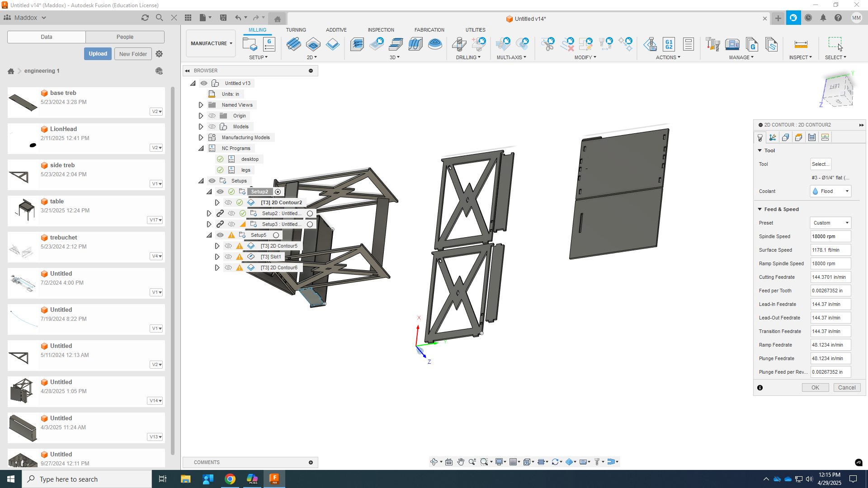Open the Geometry tab in 2D Contour panel
Screen dimensions: 868x488
(x=773, y=137)
